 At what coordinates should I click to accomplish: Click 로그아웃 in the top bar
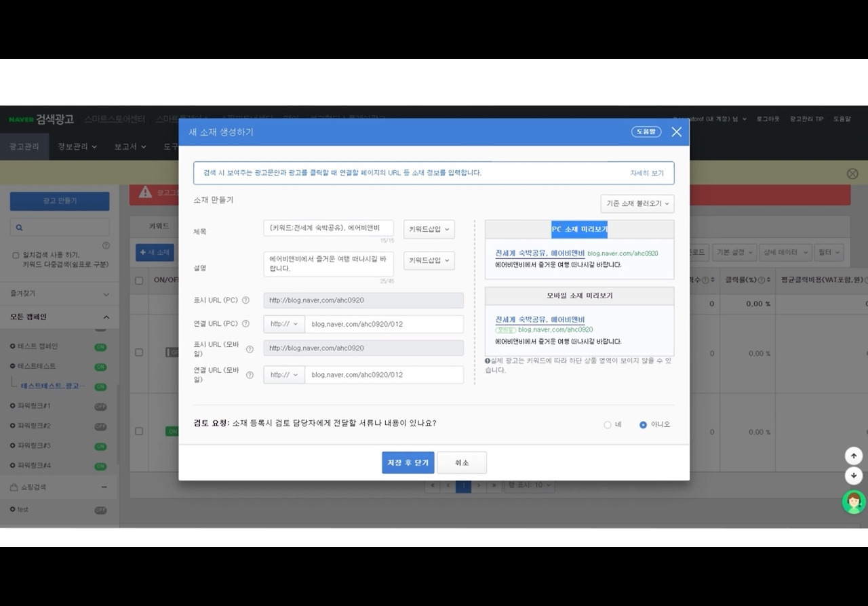(x=768, y=119)
